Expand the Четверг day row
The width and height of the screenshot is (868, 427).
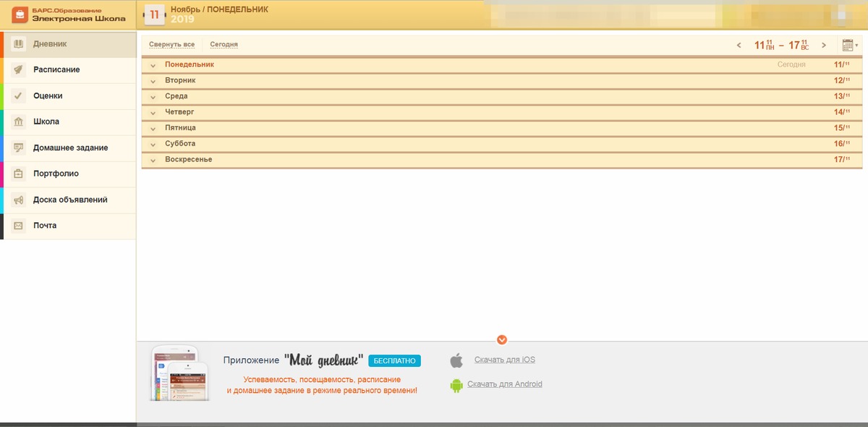(502, 112)
